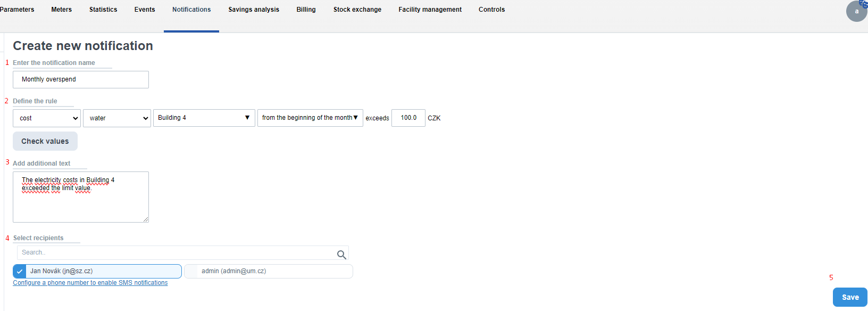Screen dimensions: 868x311
Task: Open the Building 4 selector
Action: point(204,118)
